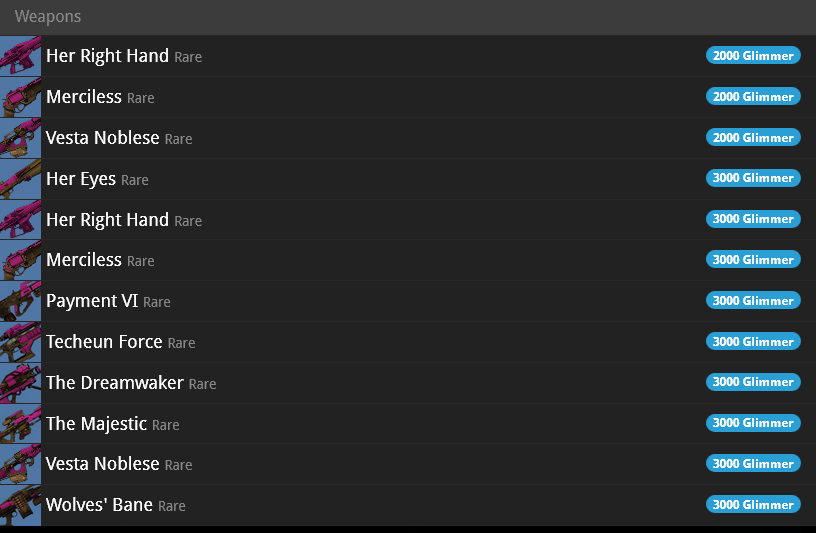Click The Majestic weapon name

(96, 424)
